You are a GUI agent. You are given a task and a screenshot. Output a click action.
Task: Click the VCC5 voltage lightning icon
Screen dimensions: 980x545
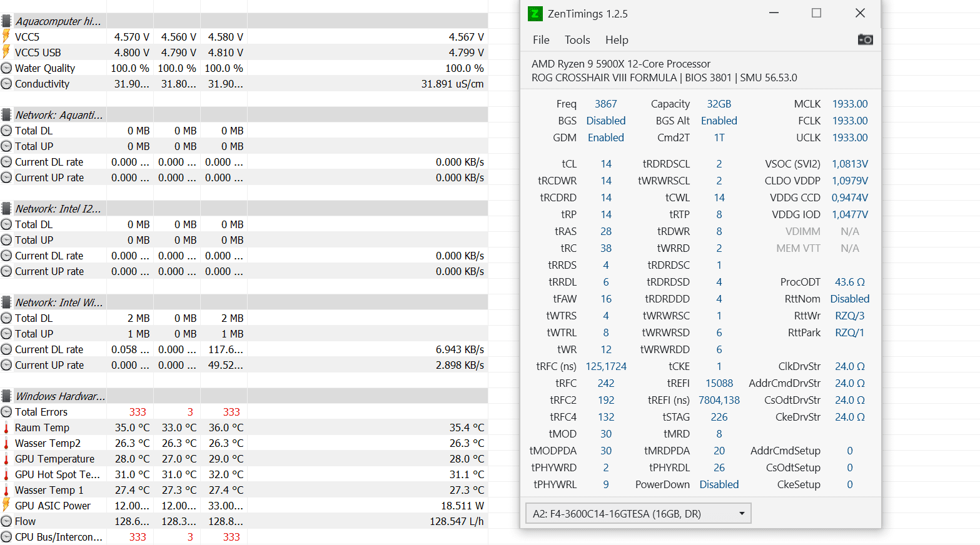point(6,36)
